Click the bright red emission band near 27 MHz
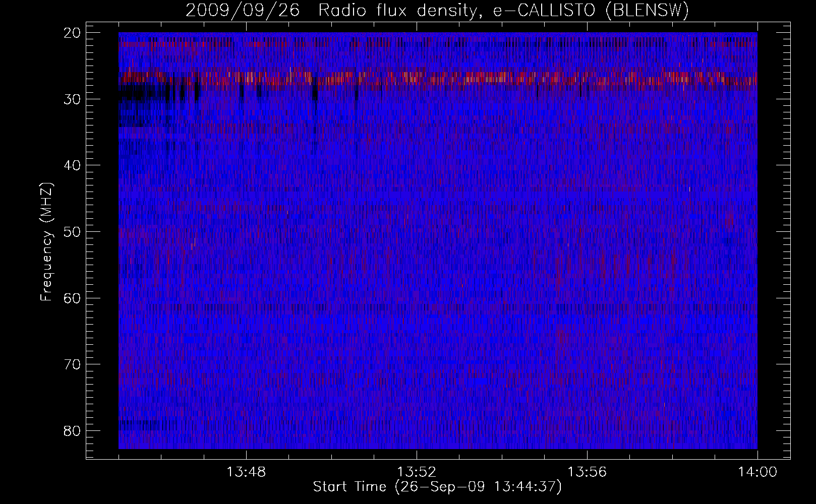The width and height of the screenshot is (816, 504). point(438,79)
